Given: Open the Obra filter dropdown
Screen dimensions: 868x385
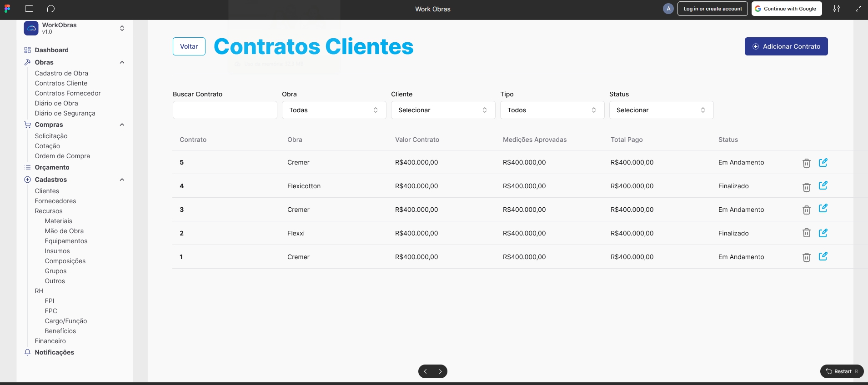Looking at the screenshot, I should tap(334, 110).
